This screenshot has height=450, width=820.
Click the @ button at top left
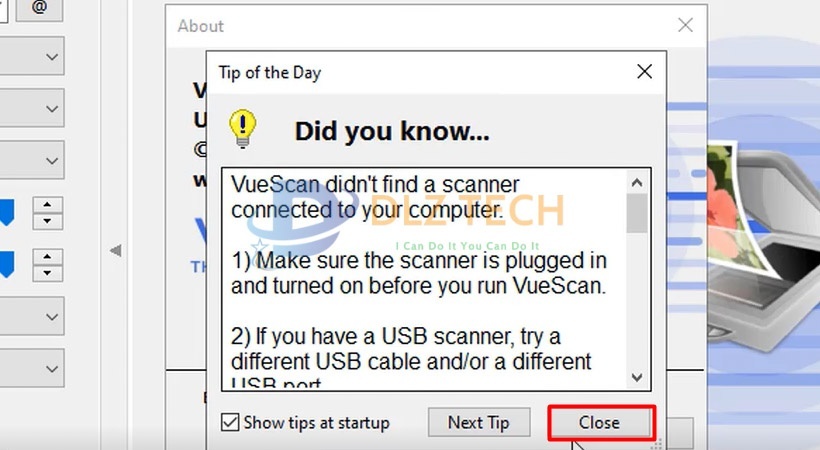point(39,9)
